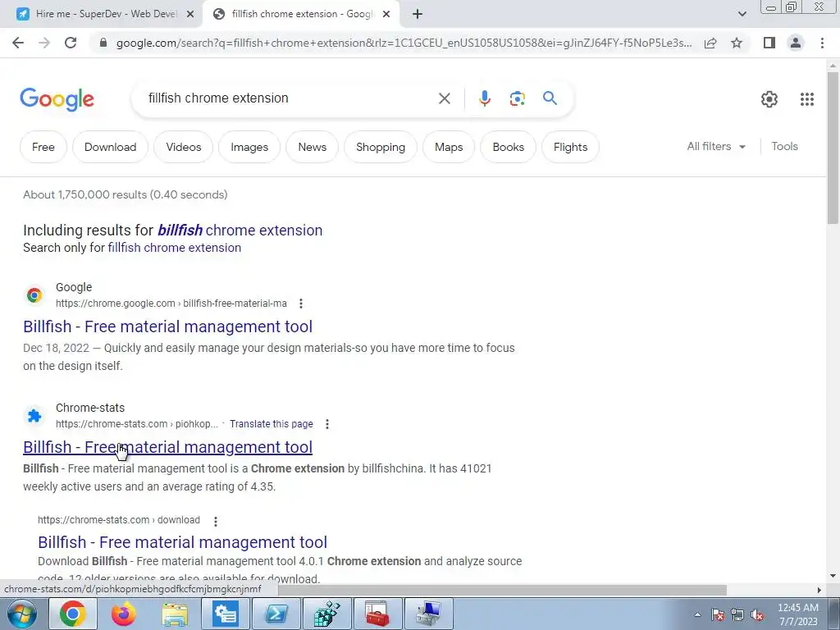Open Chrome-stats Billfish result title
Viewport: 840px width, 630px height.
pos(167,447)
